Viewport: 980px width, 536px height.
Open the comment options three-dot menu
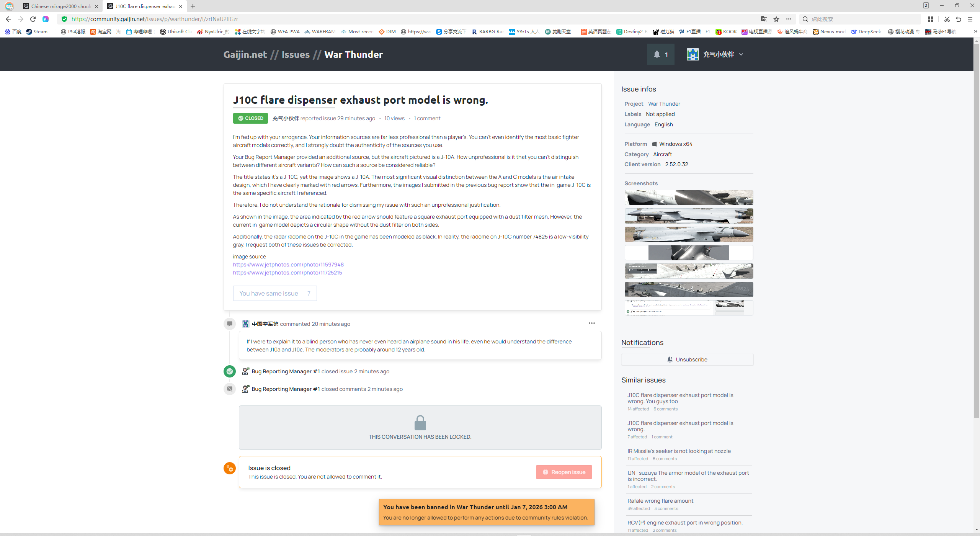point(591,323)
